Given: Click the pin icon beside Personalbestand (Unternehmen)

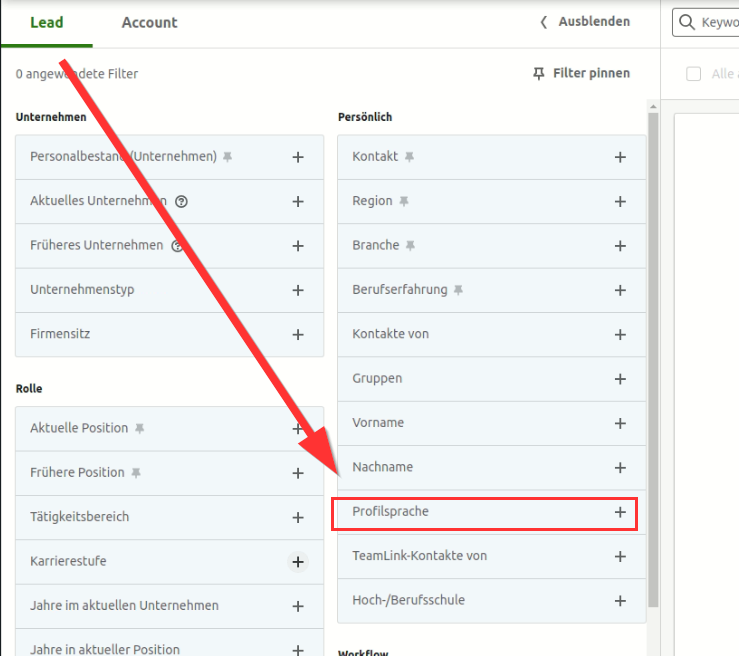Looking at the screenshot, I should pos(228,157).
